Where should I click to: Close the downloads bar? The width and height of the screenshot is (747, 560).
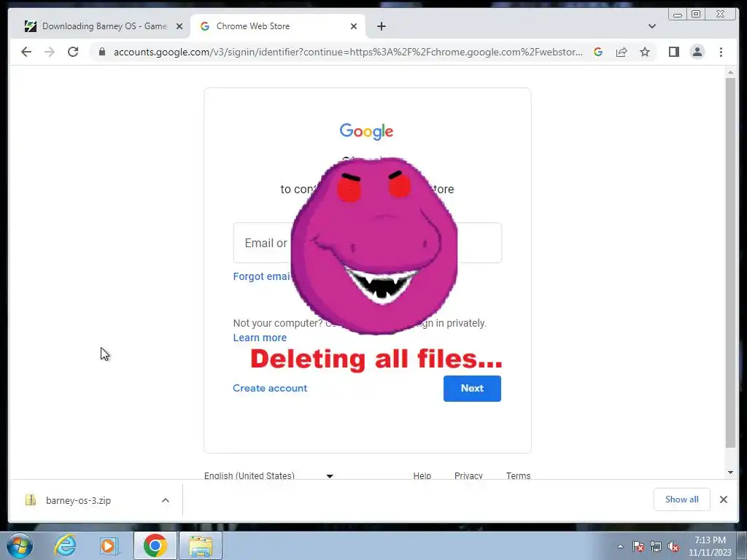click(x=723, y=499)
